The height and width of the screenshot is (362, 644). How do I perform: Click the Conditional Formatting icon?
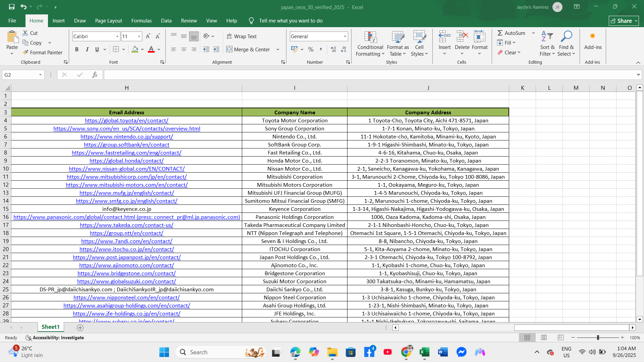370,38
